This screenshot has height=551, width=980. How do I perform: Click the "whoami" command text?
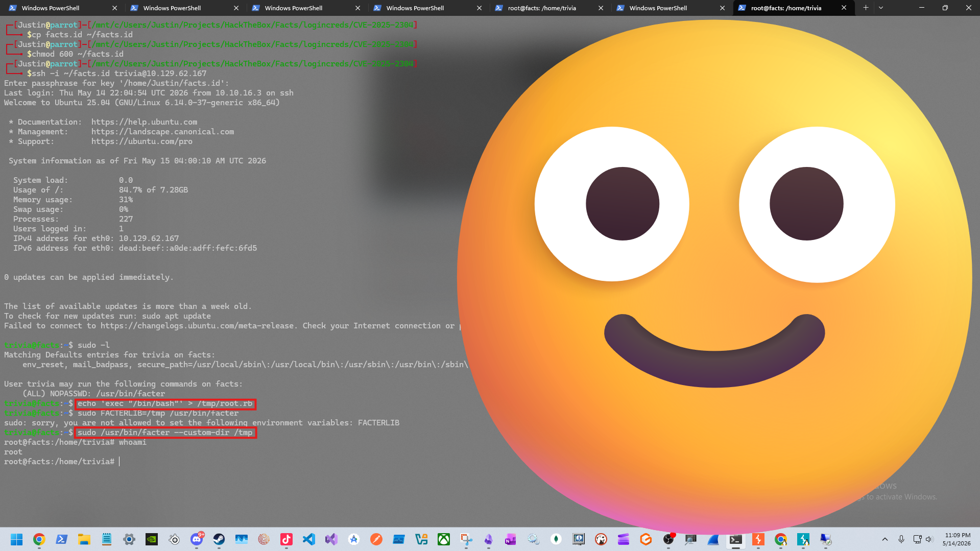tap(133, 442)
